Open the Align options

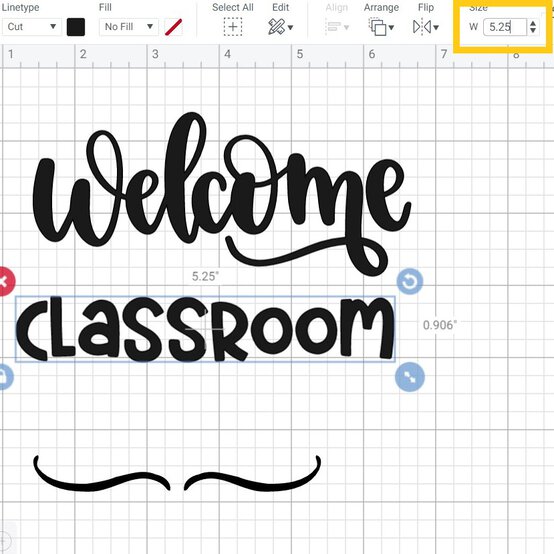pos(337,27)
